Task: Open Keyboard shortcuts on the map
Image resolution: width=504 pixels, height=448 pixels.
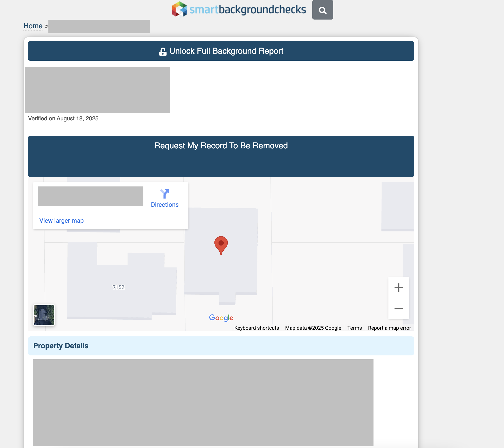Action: point(256,328)
